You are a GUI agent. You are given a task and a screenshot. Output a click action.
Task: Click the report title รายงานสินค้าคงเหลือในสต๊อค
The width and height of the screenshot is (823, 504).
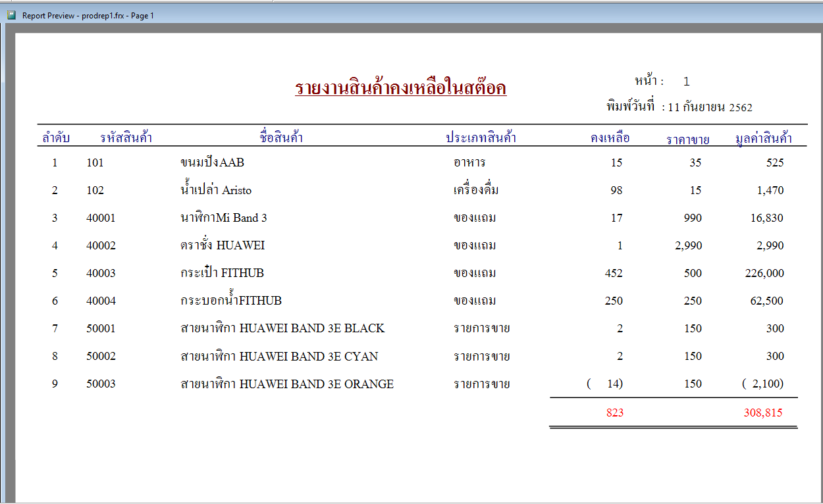400,88
